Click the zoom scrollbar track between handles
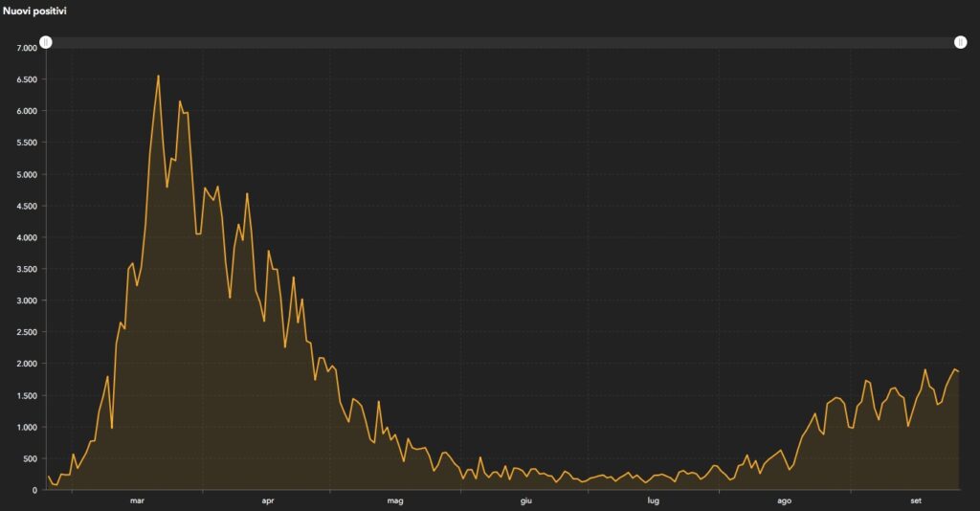Screen dimensions: 980x511 point(502,42)
